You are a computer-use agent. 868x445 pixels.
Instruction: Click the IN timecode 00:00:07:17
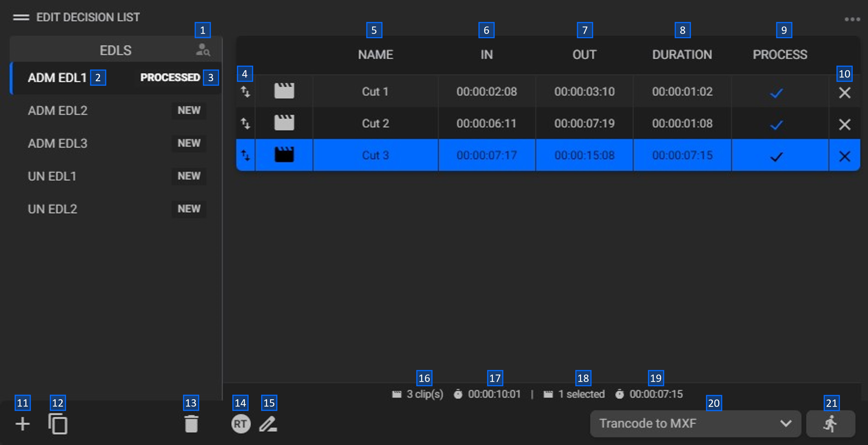click(487, 155)
